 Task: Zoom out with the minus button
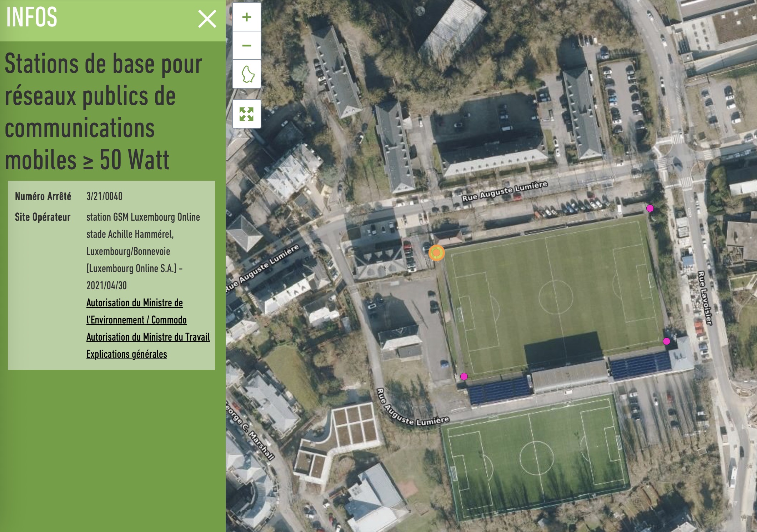(x=246, y=46)
